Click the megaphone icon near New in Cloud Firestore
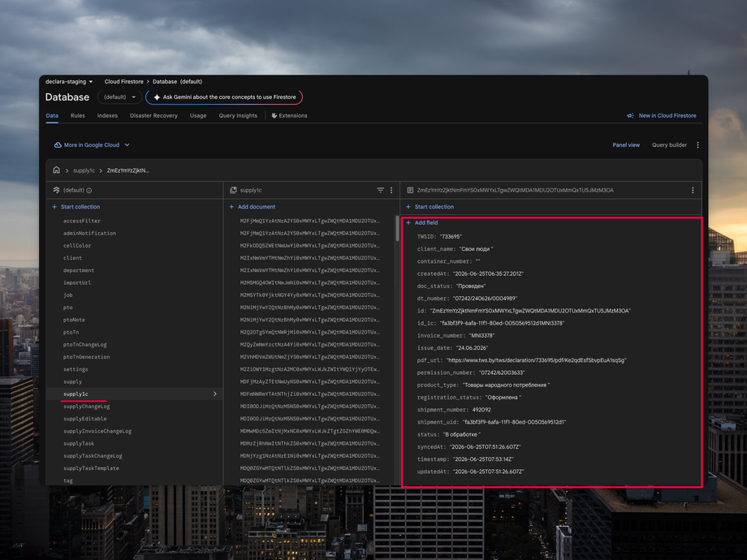Viewport: 747px width, 560px height. (x=630, y=116)
